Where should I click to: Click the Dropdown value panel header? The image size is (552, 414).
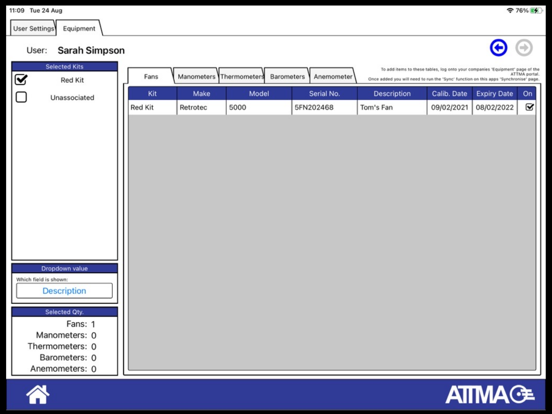pos(64,268)
